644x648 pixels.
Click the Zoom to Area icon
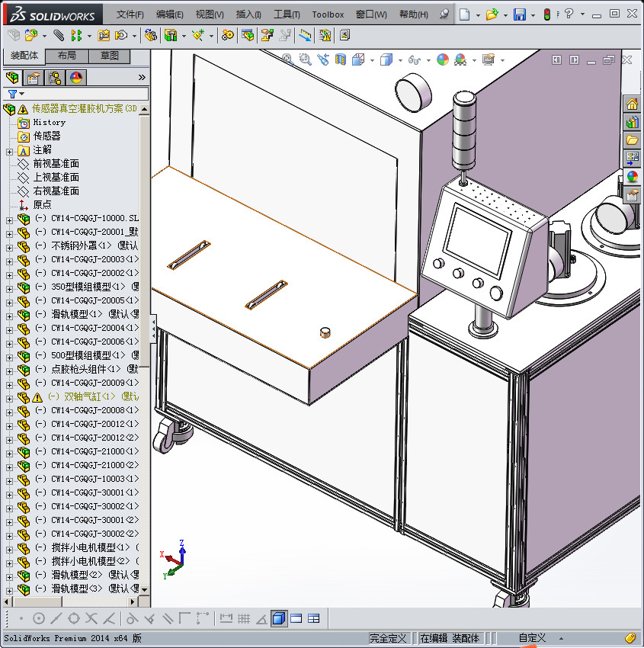pyautogui.click(x=306, y=60)
